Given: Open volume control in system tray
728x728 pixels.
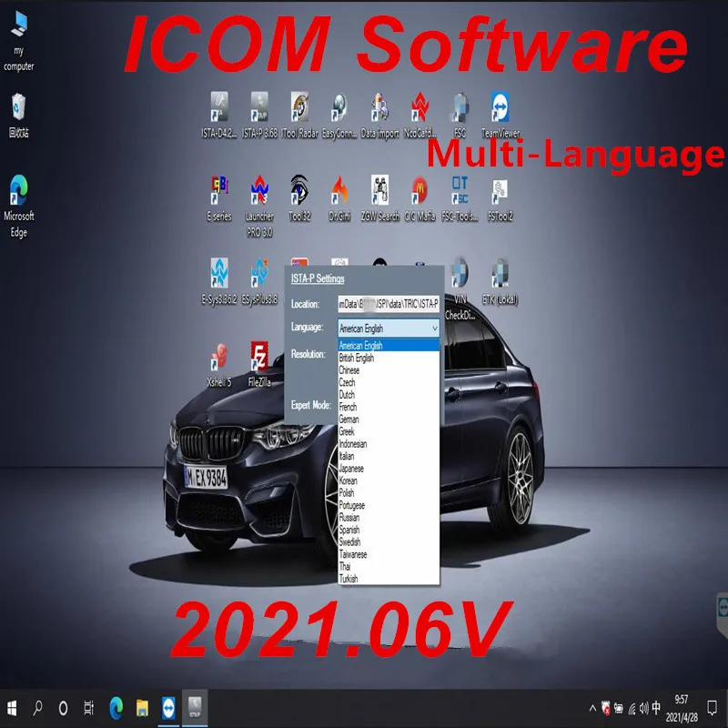Looking at the screenshot, I should pos(644,709).
